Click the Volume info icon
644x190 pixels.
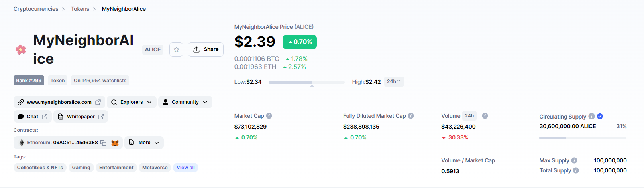485,116
